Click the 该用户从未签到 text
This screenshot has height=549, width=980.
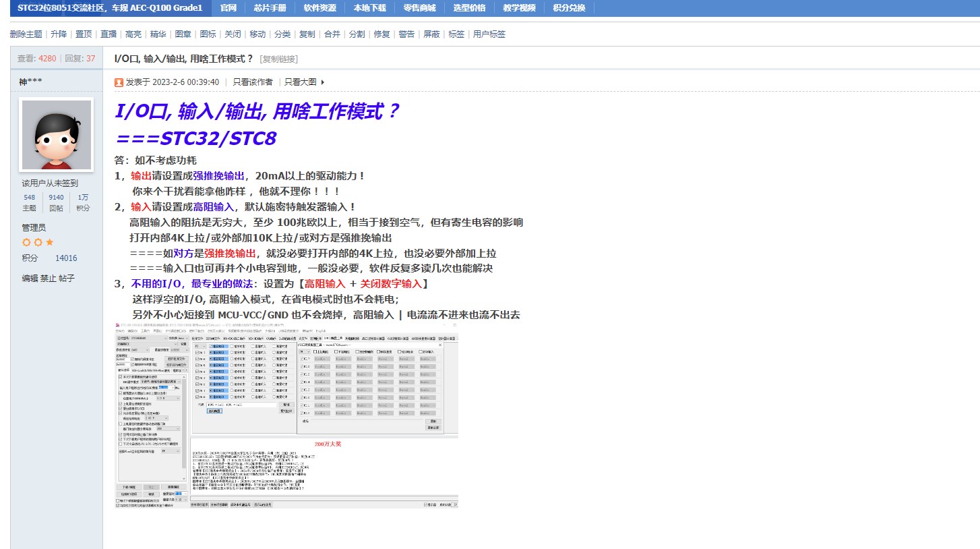[50, 183]
